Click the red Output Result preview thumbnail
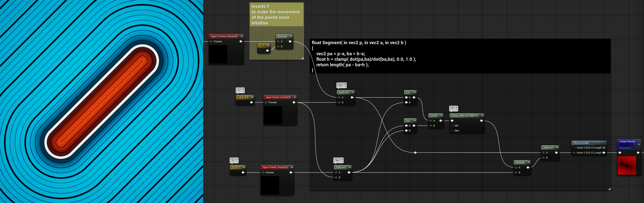The image size is (644, 203). [x=626, y=165]
